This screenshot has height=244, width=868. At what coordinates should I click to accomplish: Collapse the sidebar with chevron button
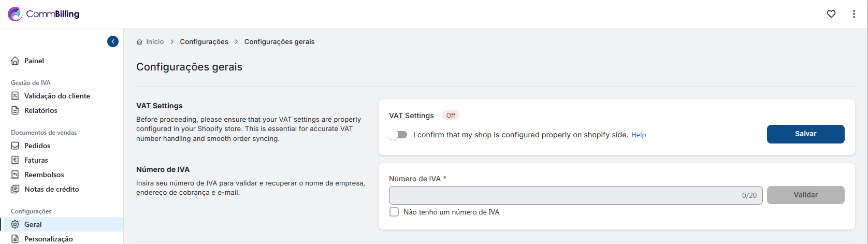(x=113, y=41)
